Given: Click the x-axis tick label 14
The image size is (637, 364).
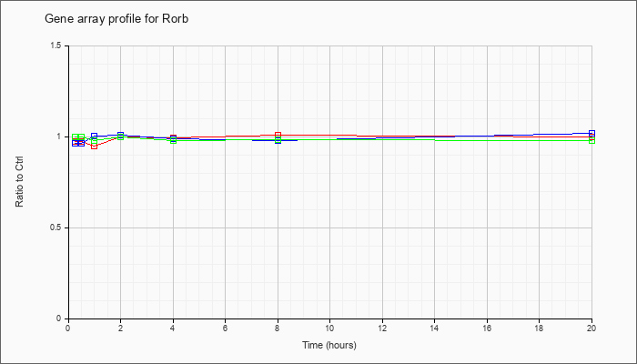Looking at the screenshot, I should (435, 327).
